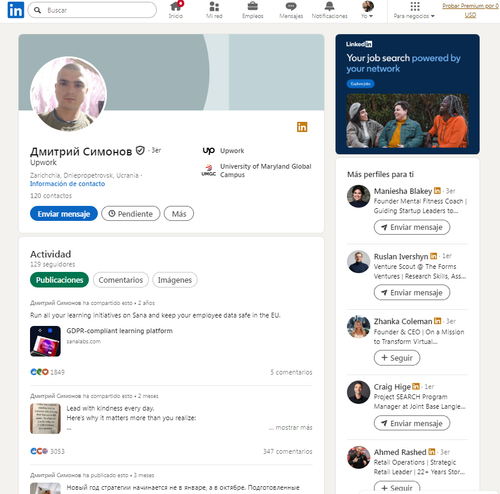Click the gold LinkedIn Premium badge on profile

tap(302, 127)
